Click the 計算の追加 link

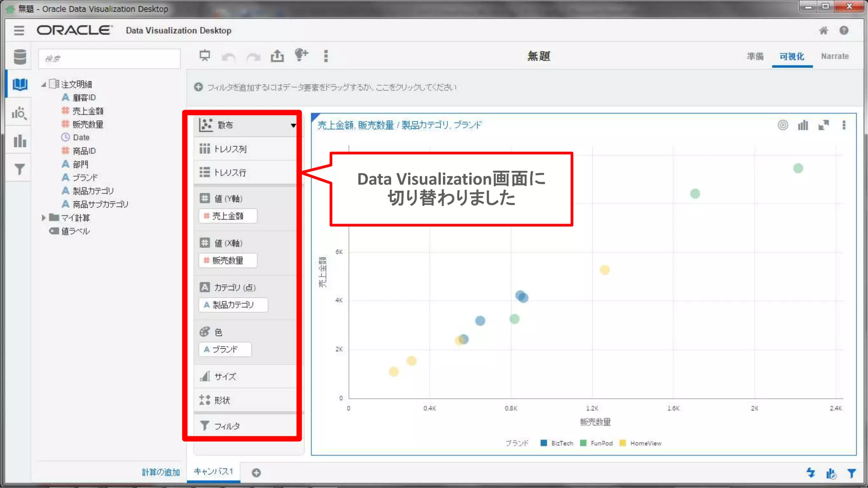161,472
